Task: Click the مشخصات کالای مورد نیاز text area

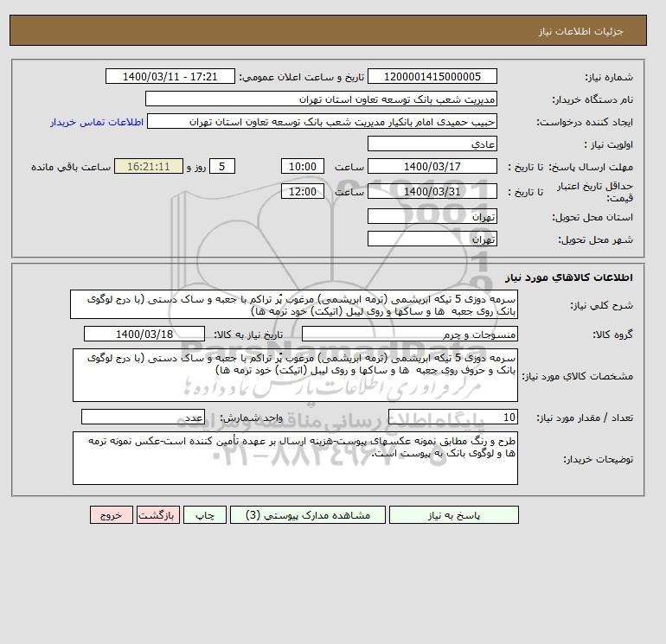Action: click(295, 375)
